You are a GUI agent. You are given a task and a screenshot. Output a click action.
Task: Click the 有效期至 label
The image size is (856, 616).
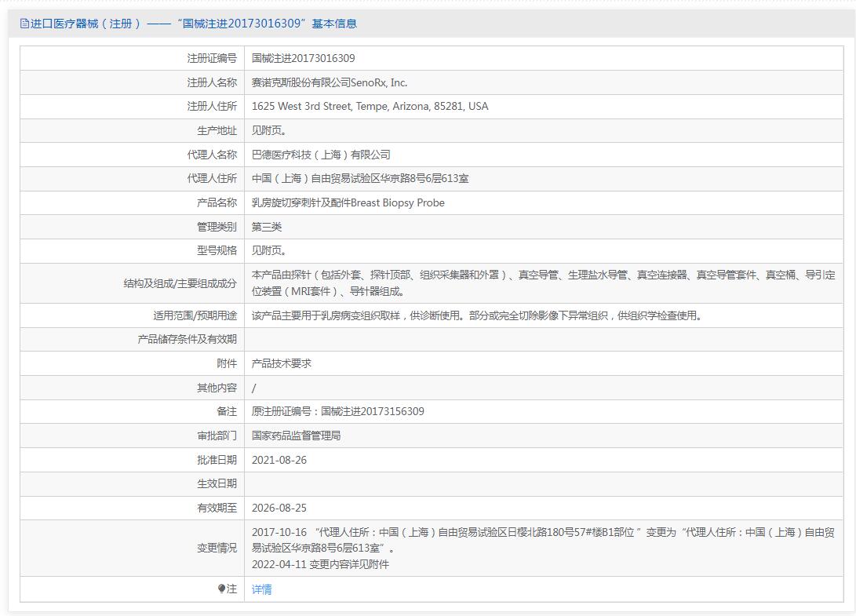pos(217,508)
